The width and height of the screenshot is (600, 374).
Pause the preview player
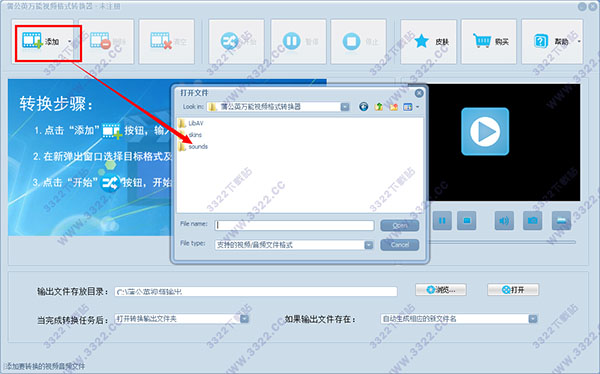(442, 220)
